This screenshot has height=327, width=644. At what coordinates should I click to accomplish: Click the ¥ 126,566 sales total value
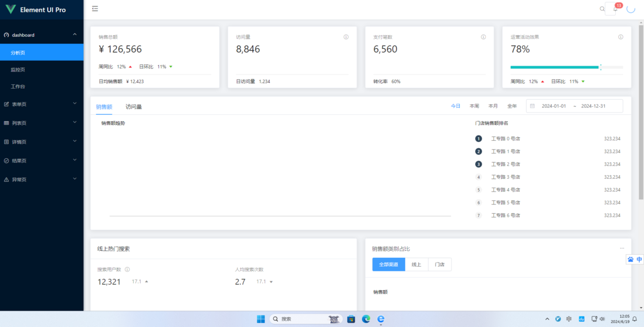[120, 49]
